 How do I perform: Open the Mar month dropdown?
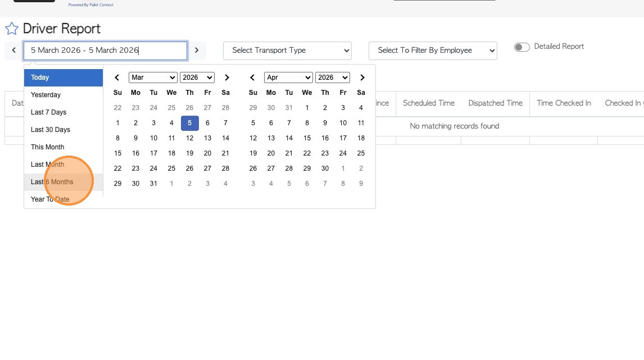click(153, 78)
